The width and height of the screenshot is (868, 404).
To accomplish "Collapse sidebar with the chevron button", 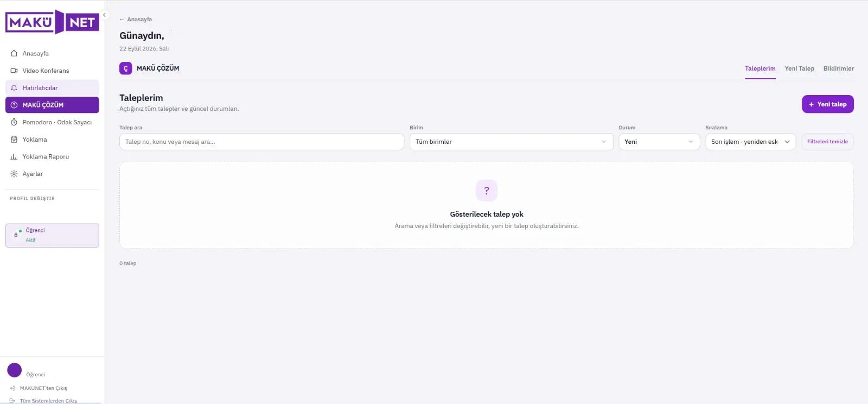I will point(105,15).
